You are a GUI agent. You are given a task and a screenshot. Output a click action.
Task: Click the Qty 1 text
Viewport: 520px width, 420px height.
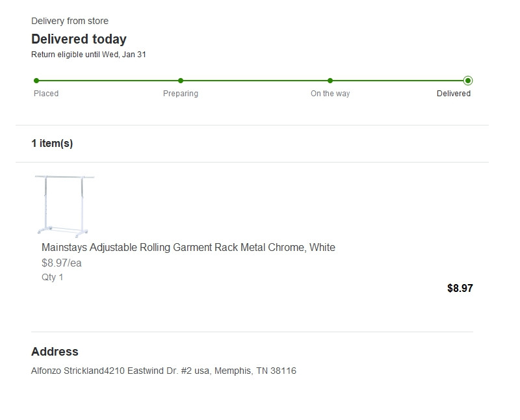coord(53,277)
